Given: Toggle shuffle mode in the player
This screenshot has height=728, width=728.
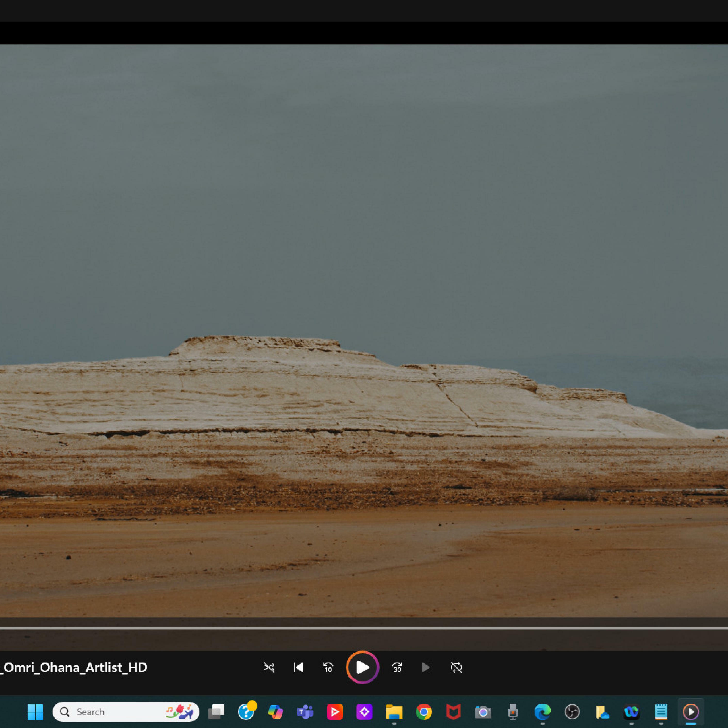Looking at the screenshot, I should pyautogui.click(x=269, y=667).
